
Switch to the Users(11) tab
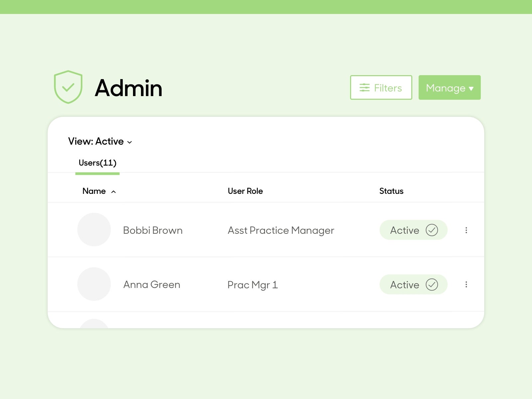tap(97, 163)
